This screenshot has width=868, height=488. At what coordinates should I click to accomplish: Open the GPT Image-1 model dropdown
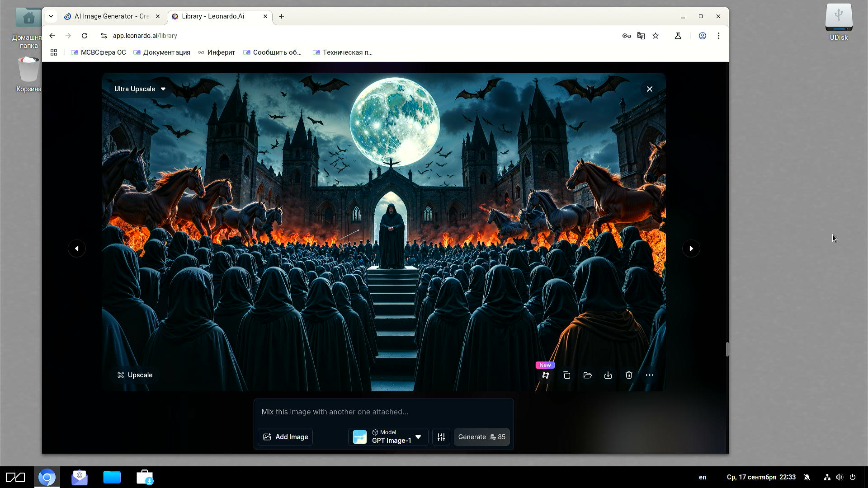tap(388, 437)
